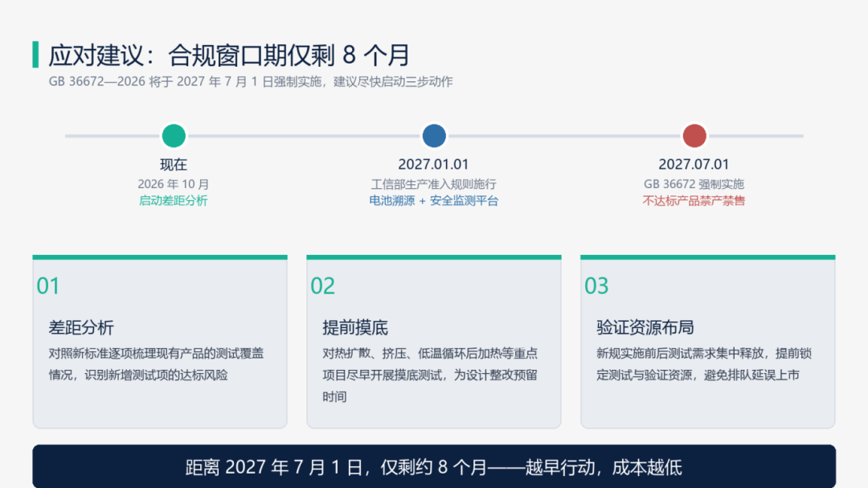The image size is (868, 488).
Task: Click the date text 2026 年 10 月
Action: pos(174,184)
